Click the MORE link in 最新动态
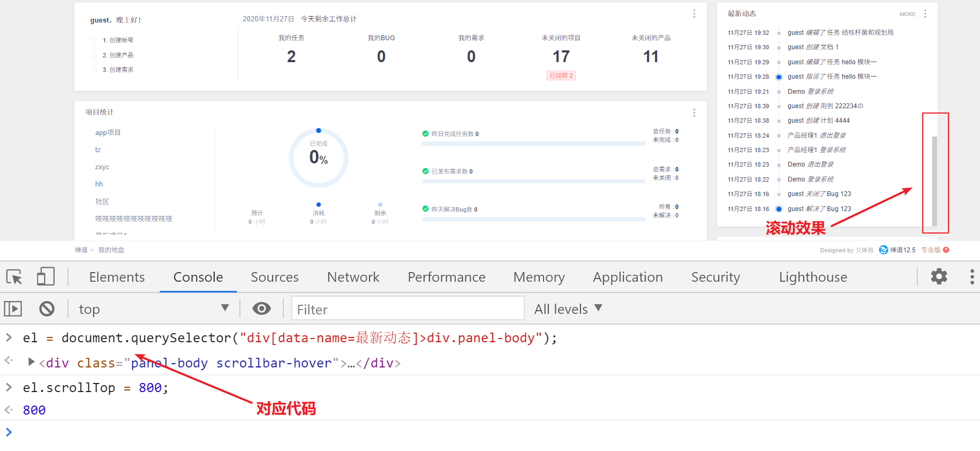 click(907, 14)
